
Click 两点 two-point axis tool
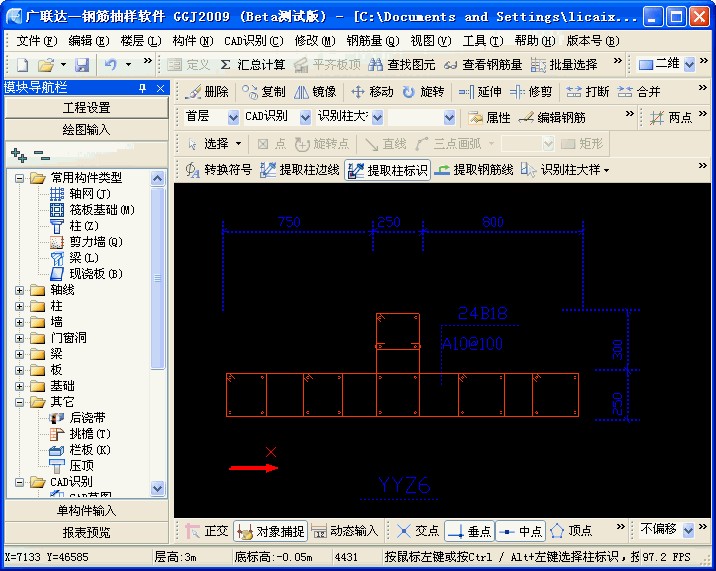coord(671,118)
